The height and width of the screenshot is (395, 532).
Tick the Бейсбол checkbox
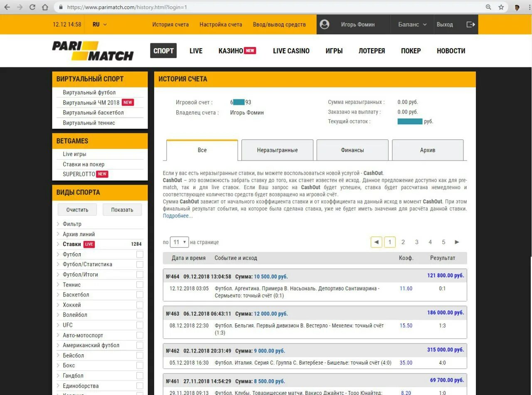140,355
